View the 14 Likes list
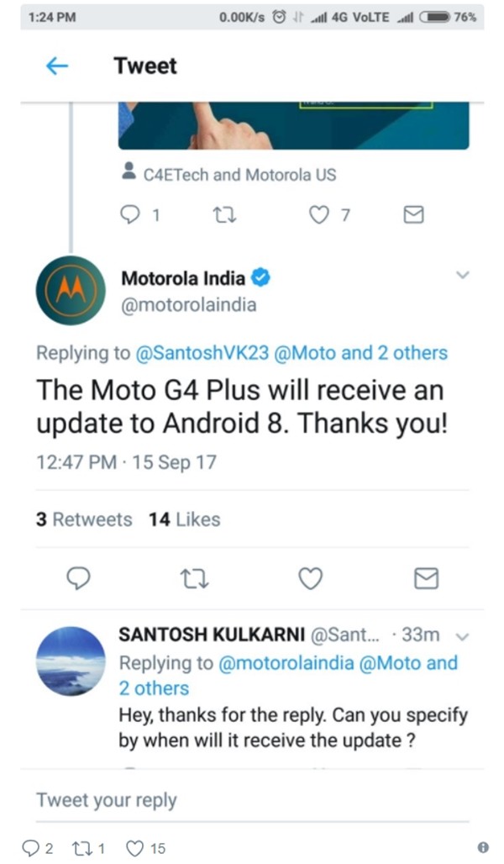Screen dimensions: 504x864 pos(185,519)
